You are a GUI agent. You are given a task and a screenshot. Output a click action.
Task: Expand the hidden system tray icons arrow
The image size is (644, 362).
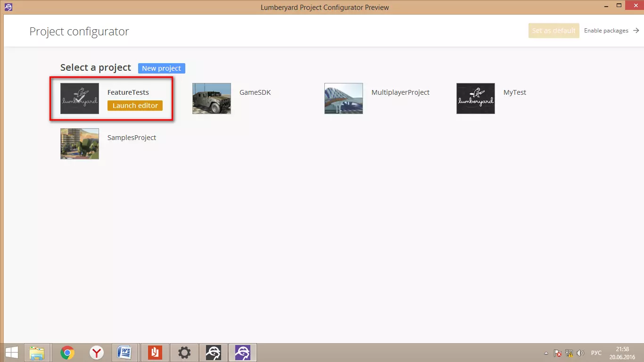tap(546, 353)
